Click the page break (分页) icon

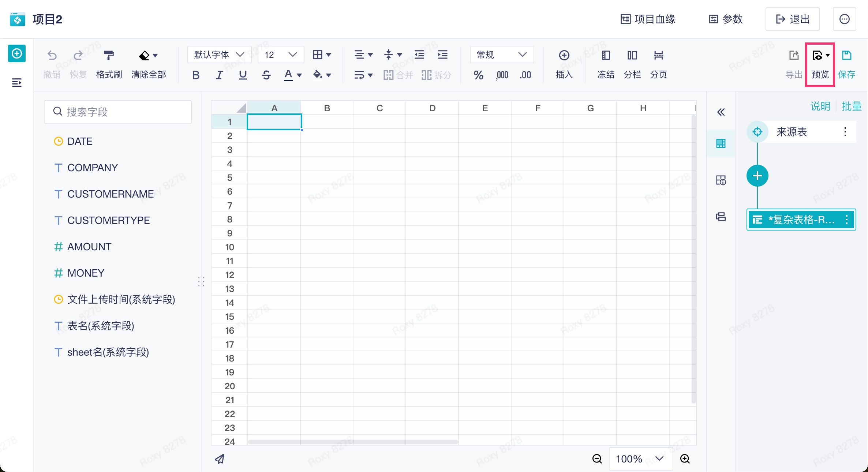click(x=658, y=56)
